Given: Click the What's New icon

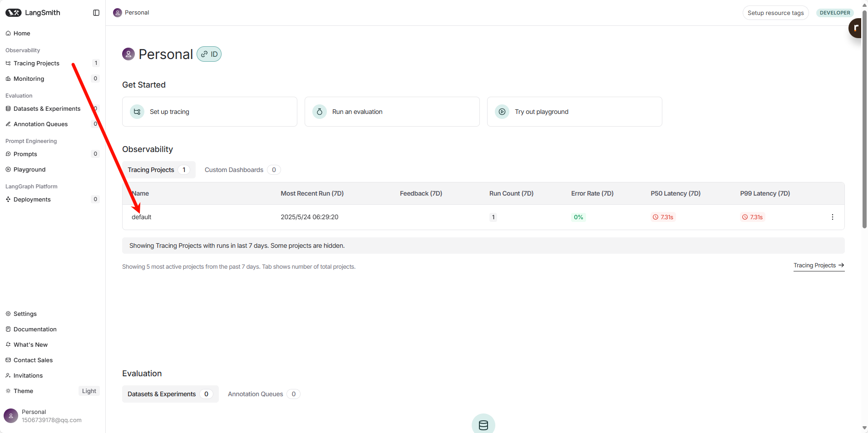Looking at the screenshot, I should 8,344.
